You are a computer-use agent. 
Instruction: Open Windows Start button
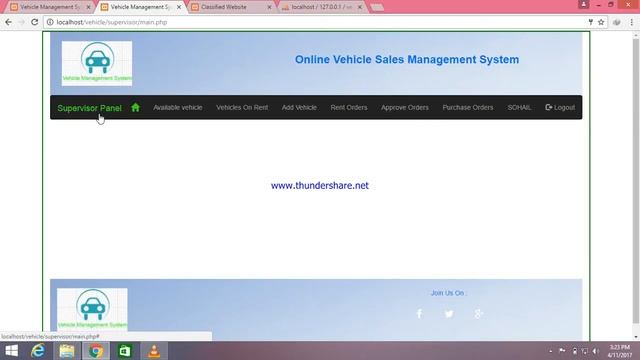tap(11, 351)
